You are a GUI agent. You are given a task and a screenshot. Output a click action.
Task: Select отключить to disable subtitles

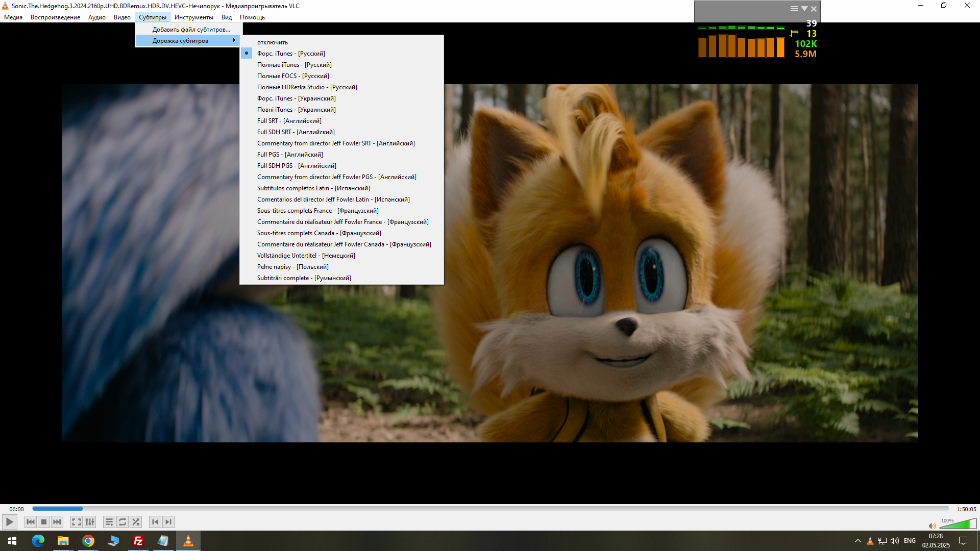point(341,42)
